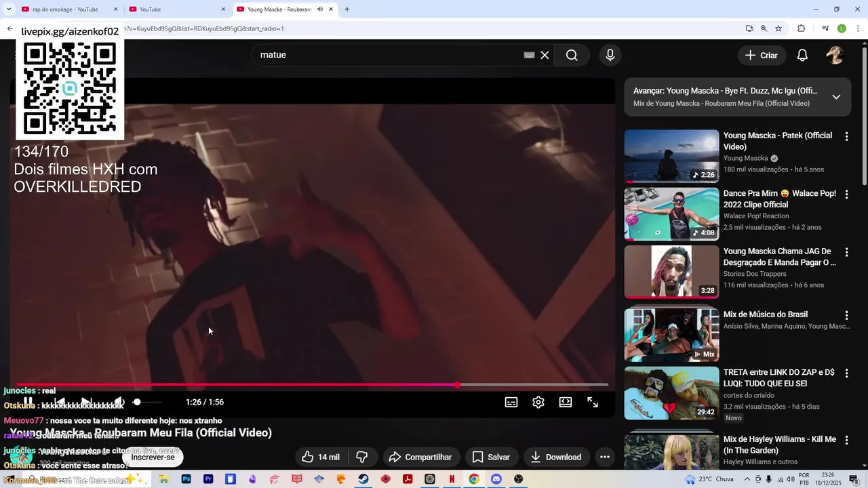The width and height of the screenshot is (868, 488).
Task: Open video settings gear in player
Action: pos(538,402)
